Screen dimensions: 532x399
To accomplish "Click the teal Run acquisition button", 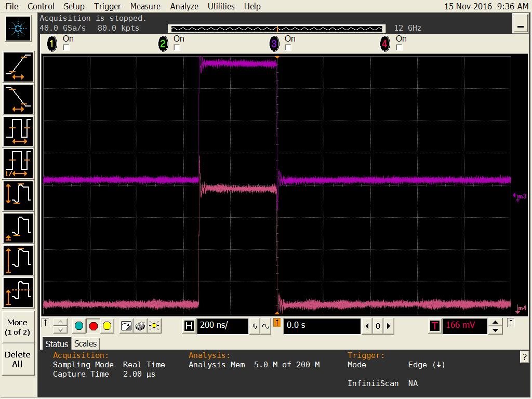I will tap(79, 326).
